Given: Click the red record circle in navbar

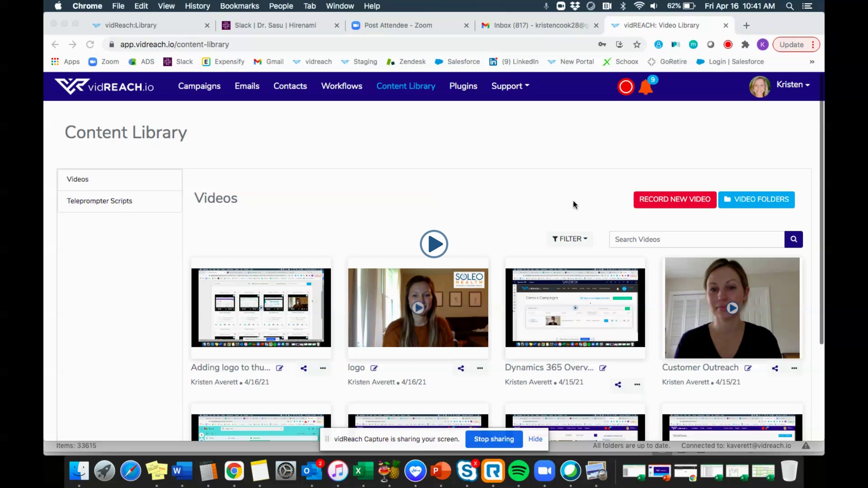Looking at the screenshot, I should (626, 87).
